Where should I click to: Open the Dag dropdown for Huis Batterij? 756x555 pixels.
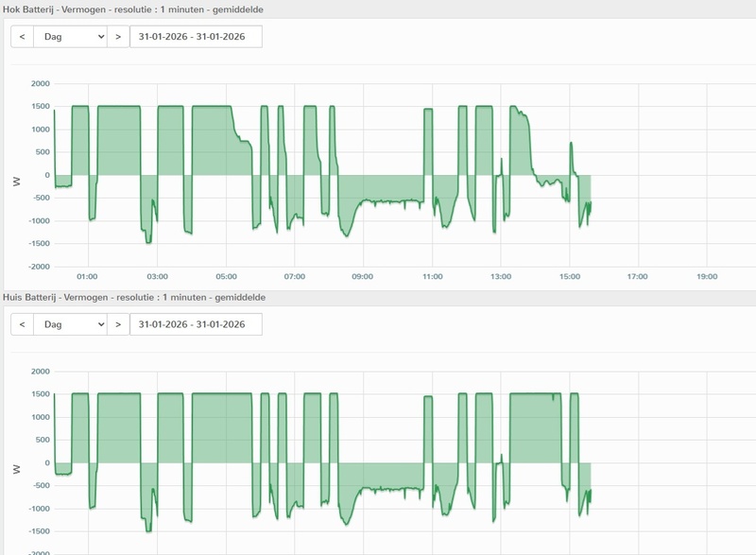coord(71,324)
